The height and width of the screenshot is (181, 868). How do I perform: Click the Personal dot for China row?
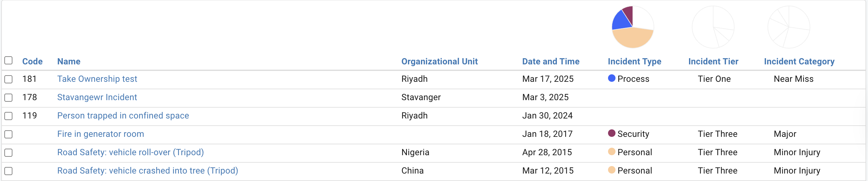tap(611, 170)
